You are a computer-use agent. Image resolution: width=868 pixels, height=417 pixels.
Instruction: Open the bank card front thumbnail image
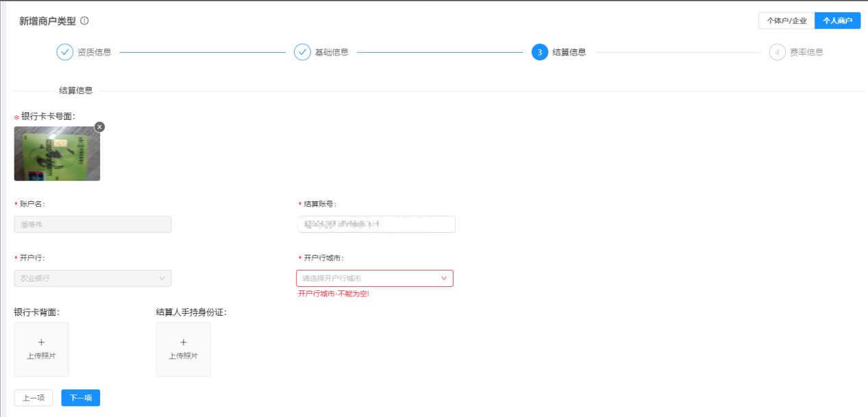57,153
